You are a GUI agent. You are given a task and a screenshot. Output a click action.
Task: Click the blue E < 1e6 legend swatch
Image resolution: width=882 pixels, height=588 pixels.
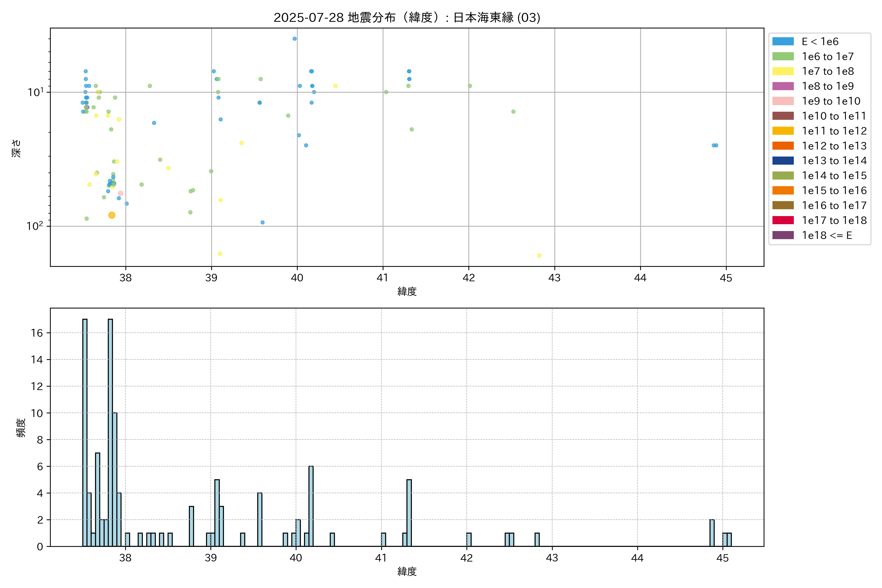tap(783, 41)
